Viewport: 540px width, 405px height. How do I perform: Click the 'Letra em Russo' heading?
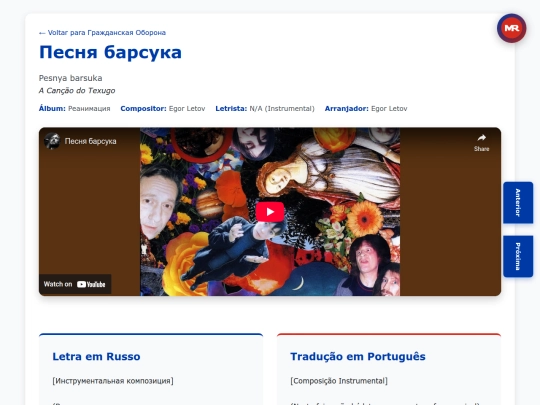[x=96, y=356]
